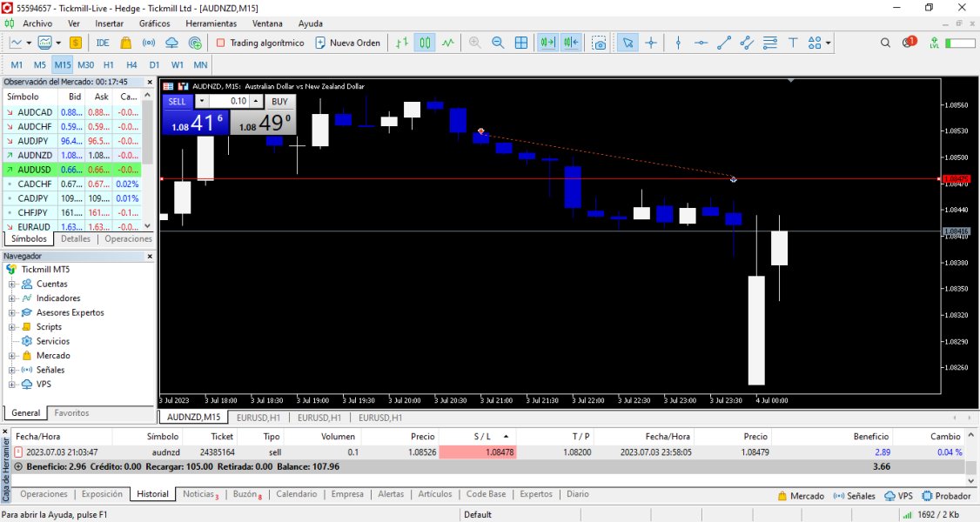Switch to the Calendario tab
Screen dimensions: 980x522
[296, 494]
